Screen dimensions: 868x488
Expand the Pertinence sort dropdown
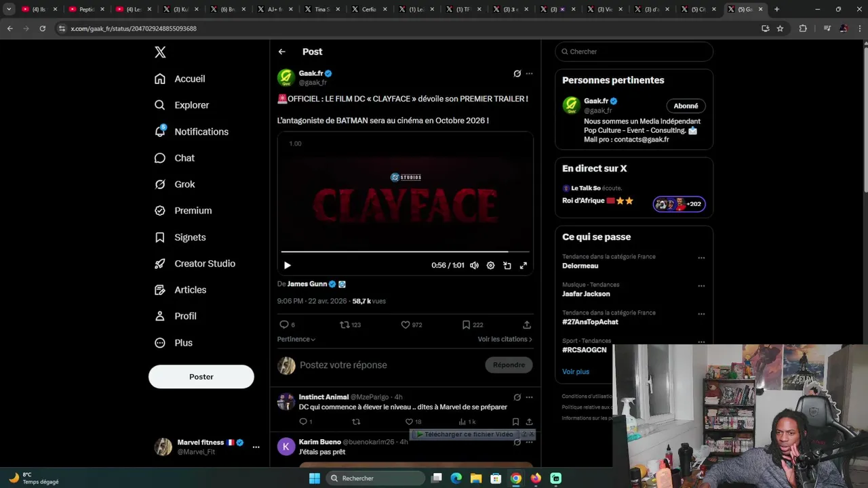tap(296, 339)
